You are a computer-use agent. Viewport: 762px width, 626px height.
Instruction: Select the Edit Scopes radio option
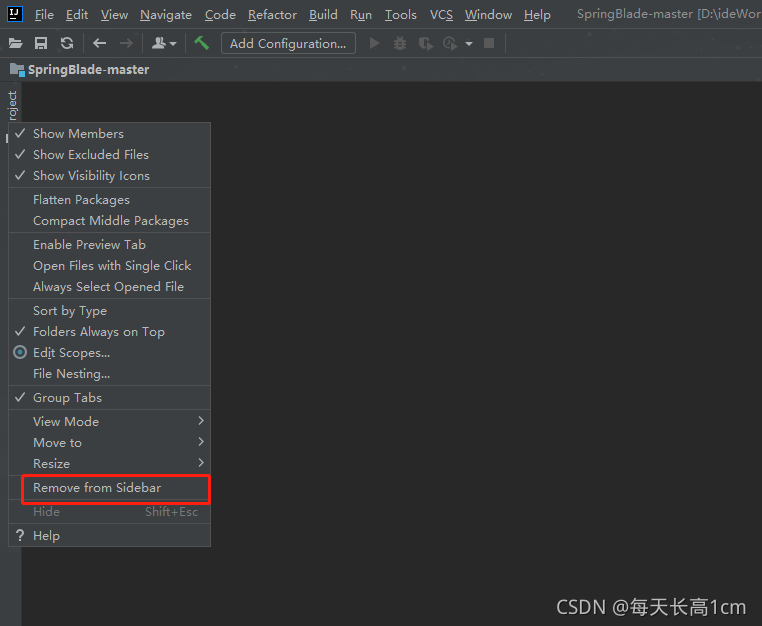(x=71, y=352)
